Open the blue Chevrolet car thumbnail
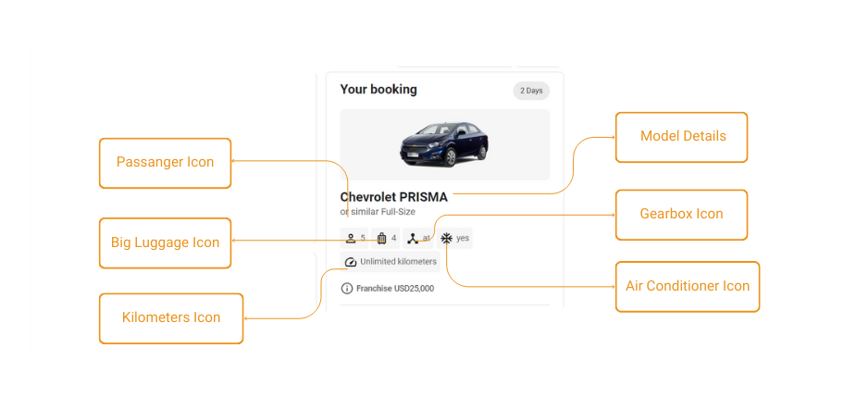The height and width of the screenshot is (397, 868). (444, 144)
